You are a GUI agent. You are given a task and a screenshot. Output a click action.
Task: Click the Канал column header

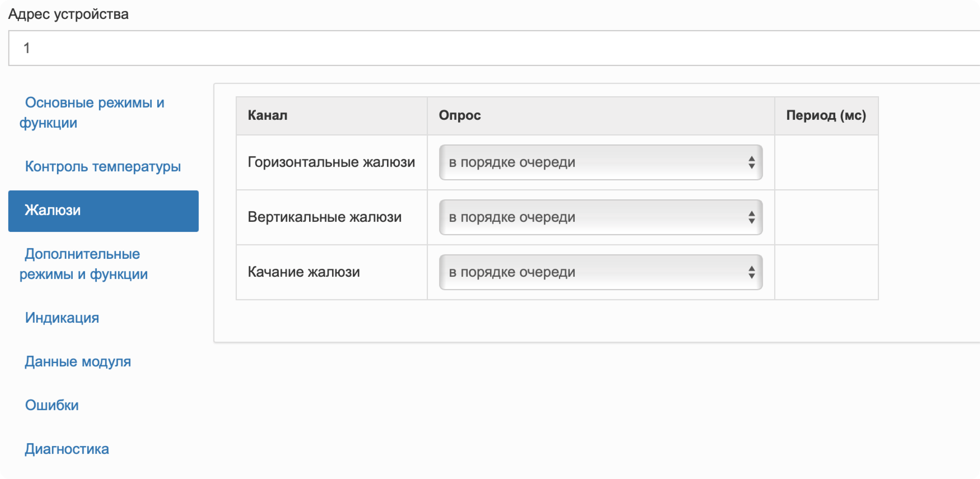tap(267, 116)
